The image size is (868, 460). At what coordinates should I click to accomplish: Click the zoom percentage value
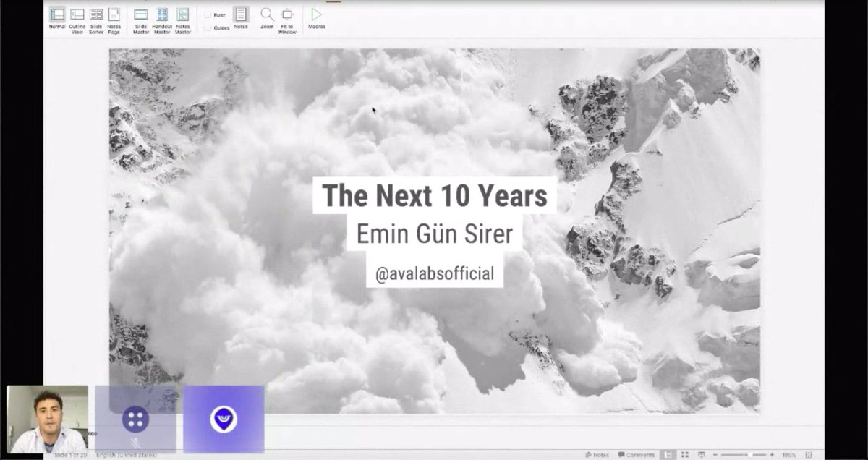pos(788,455)
